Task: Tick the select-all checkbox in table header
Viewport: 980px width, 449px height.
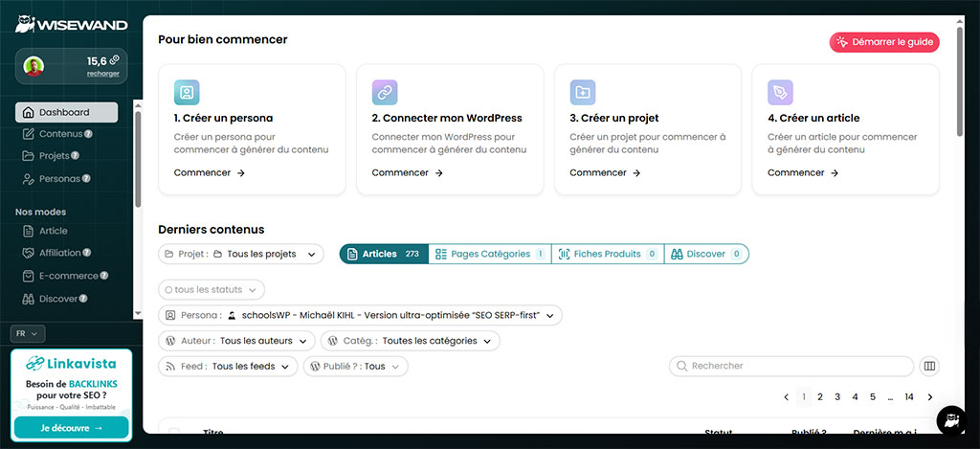Action: coord(174,432)
